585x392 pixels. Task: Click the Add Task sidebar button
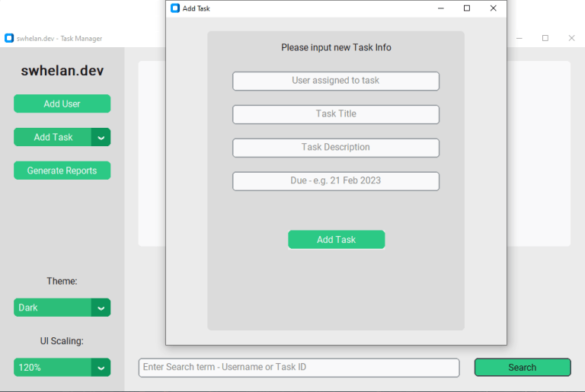53,137
